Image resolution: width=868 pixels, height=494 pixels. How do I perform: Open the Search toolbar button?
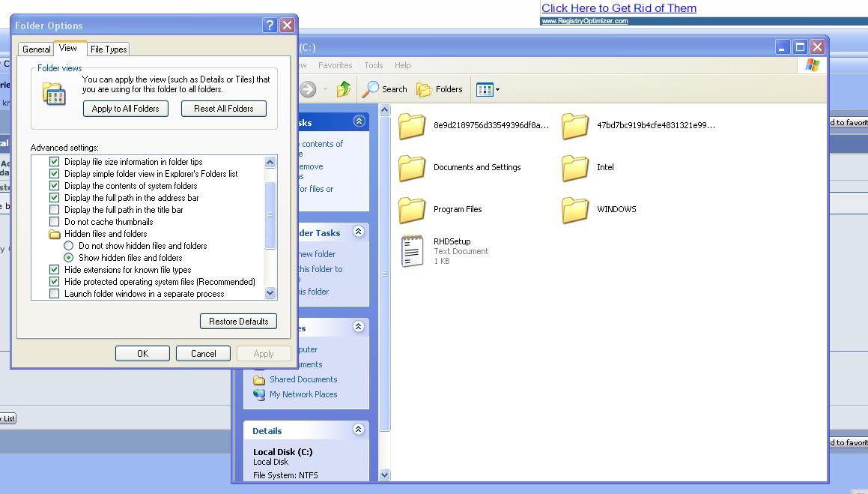(385, 89)
